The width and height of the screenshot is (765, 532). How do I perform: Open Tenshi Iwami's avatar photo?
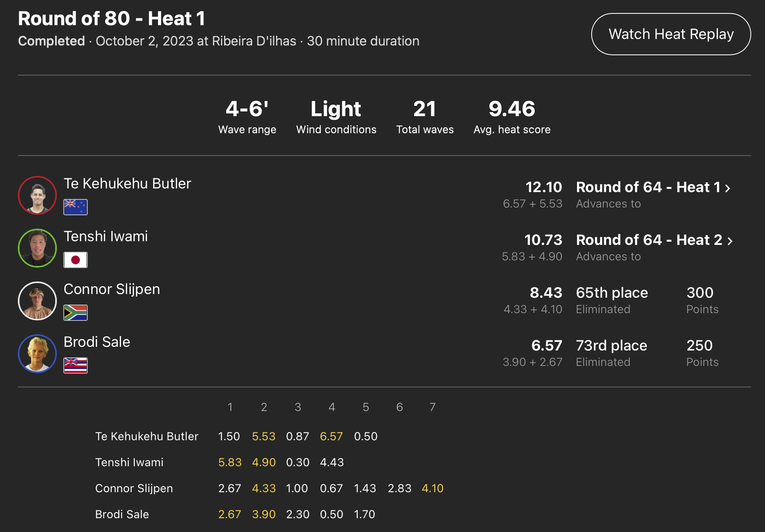(37, 248)
